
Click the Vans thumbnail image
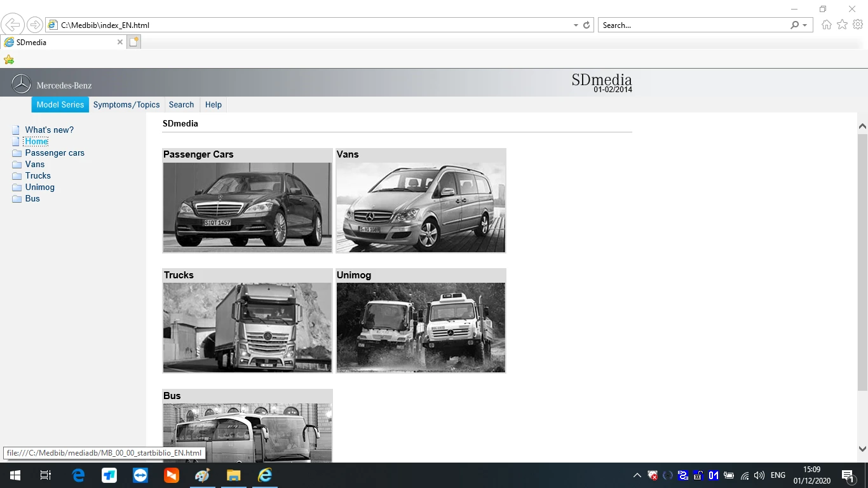pos(421,207)
